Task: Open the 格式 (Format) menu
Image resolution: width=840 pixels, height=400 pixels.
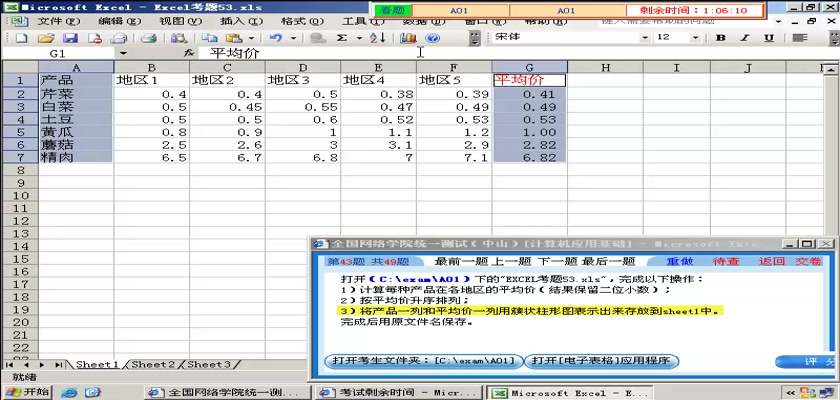Action: (302, 21)
